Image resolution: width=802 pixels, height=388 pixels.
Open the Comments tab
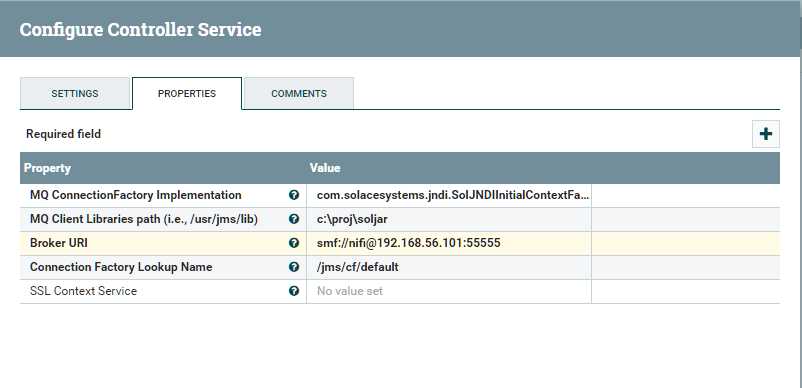(x=299, y=94)
